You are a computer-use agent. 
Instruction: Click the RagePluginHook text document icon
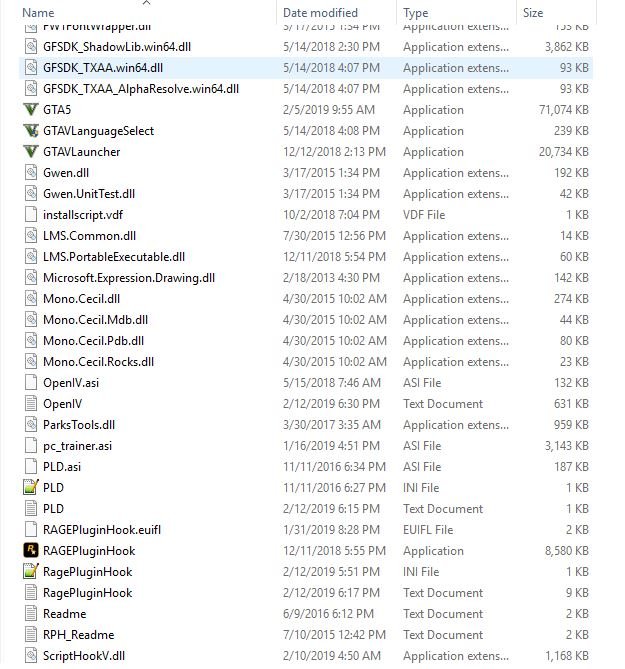[x=31, y=592]
